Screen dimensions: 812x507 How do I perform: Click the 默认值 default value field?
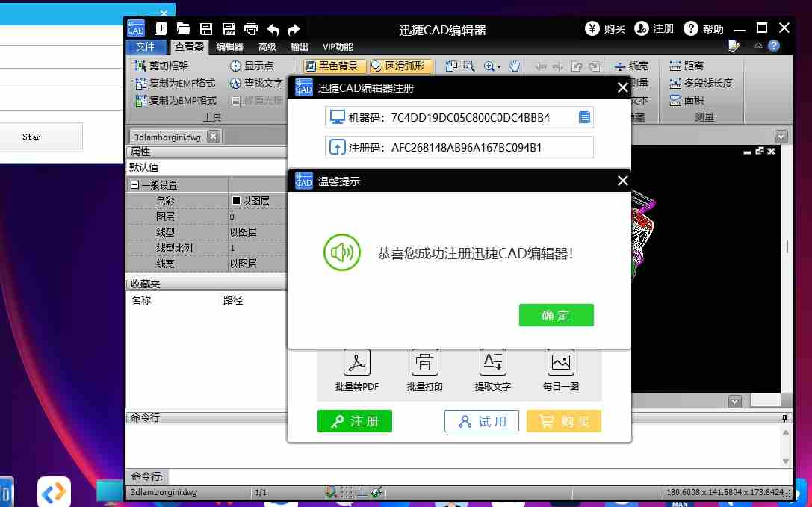coord(206,167)
